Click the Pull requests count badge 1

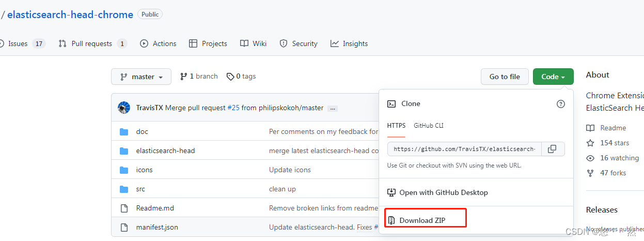point(122,43)
